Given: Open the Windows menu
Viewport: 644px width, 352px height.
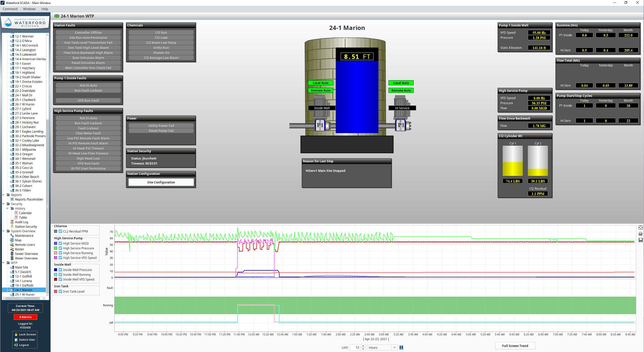Looking at the screenshot, I should coord(29,9).
